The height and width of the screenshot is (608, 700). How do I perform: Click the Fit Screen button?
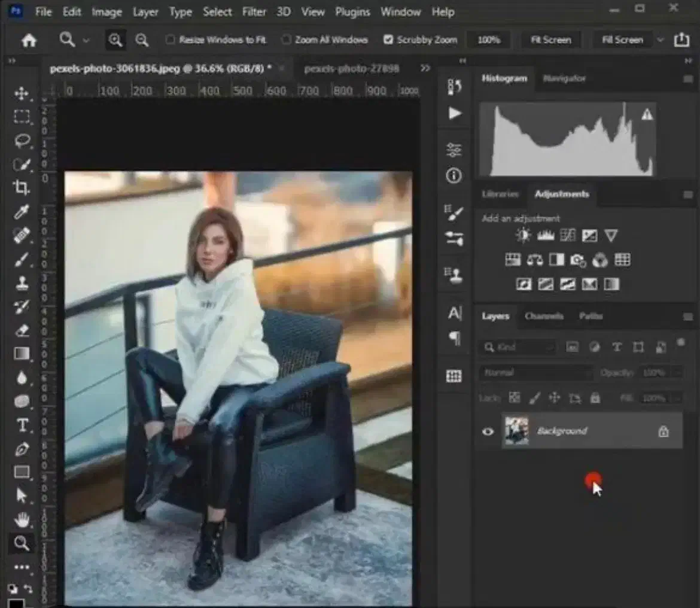[x=550, y=40]
